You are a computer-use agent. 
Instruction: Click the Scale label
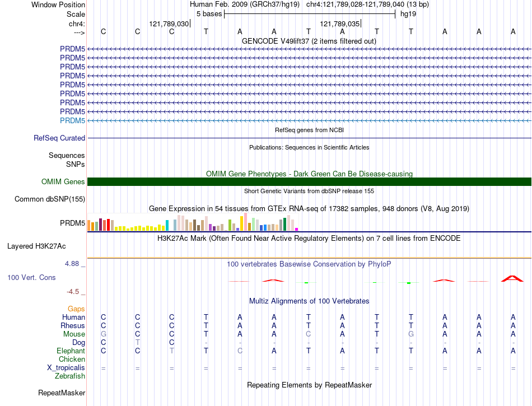tap(76, 14)
